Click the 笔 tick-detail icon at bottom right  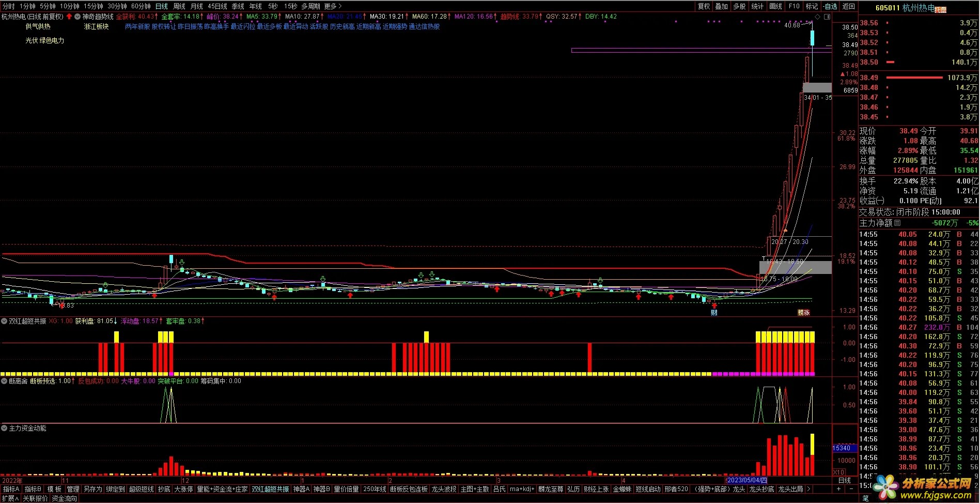pyautogui.click(x=865, y=498)
